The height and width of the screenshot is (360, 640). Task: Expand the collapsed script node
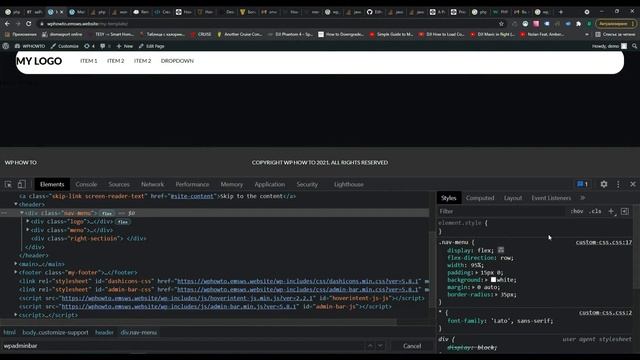point(16,315)
